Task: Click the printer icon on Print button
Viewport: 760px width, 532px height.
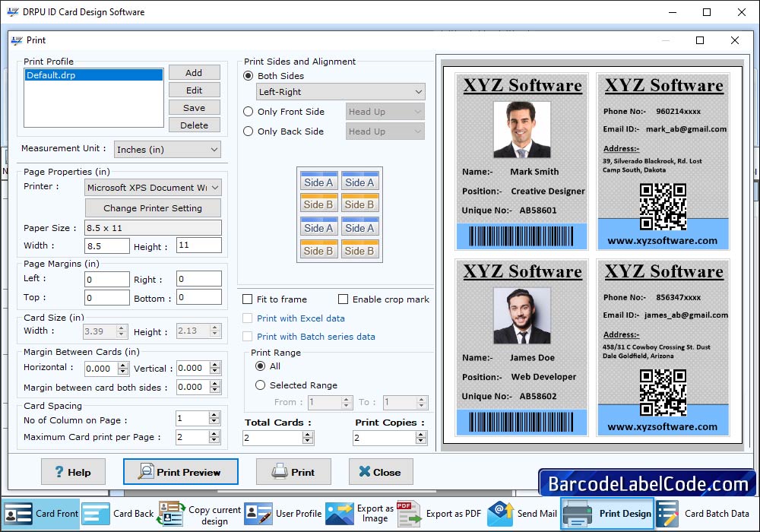Action: click(280, 471)
